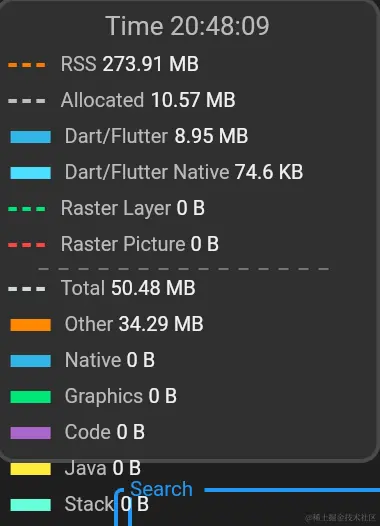Click the Search input field

248,508
